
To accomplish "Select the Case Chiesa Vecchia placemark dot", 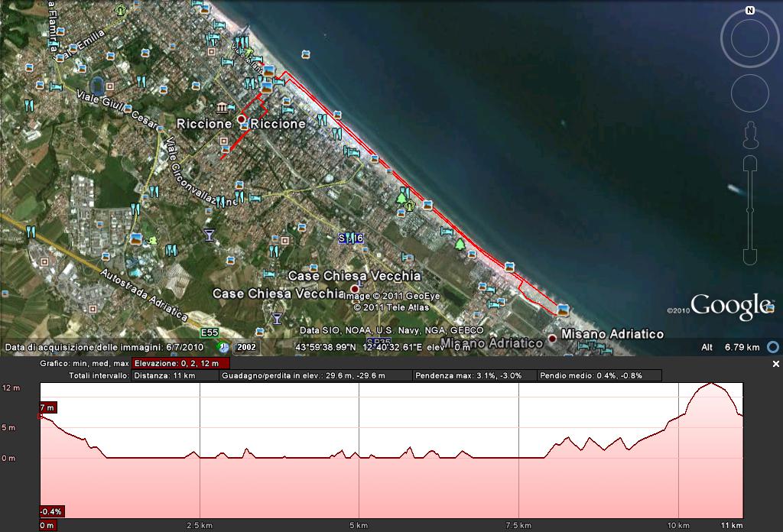I will pos(355,289).
